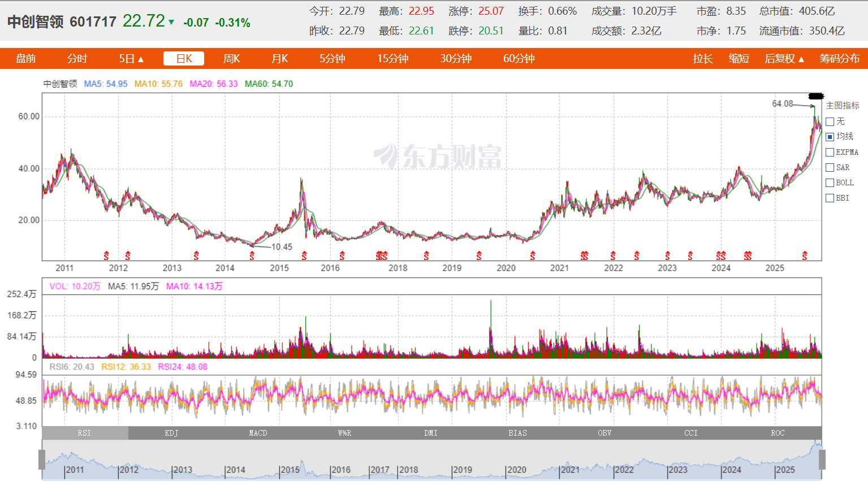Check the 无 main indicator option
Screen dimensions: 868x482
(x=830, y=121)
